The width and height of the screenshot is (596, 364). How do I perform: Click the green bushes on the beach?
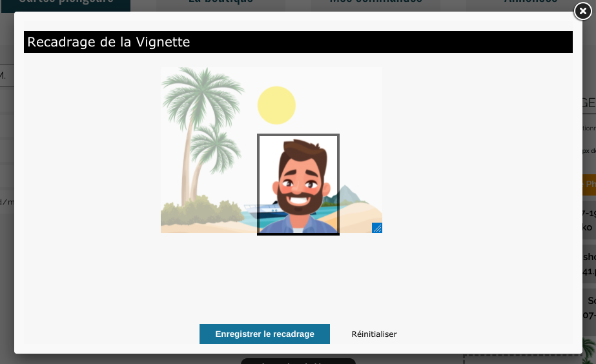point(201,210)
